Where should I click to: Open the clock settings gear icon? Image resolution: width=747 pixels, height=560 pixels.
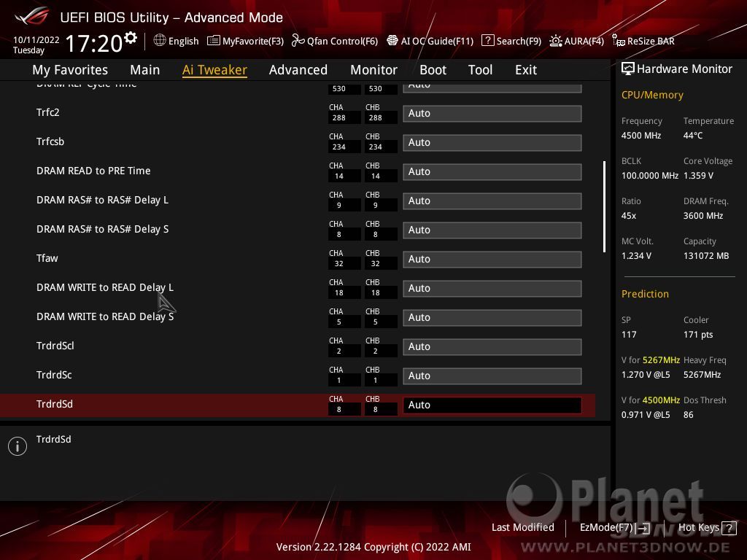point(131,38)
